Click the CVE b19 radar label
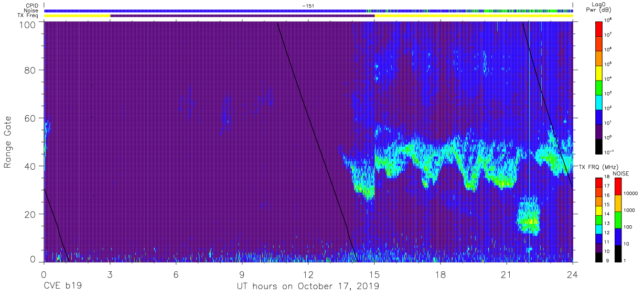This screenshot has height=297, width=644. tap(63, 286)
